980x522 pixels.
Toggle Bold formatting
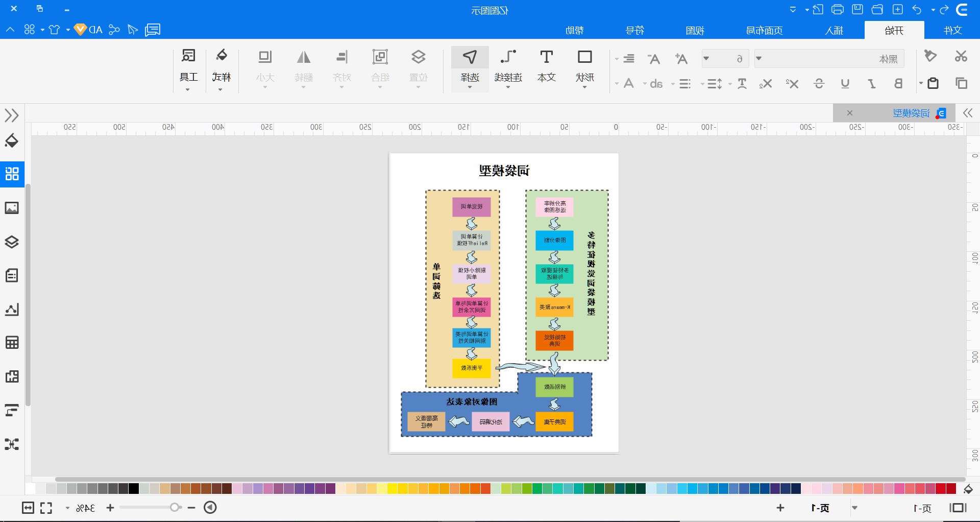click(x=898, y=83)
